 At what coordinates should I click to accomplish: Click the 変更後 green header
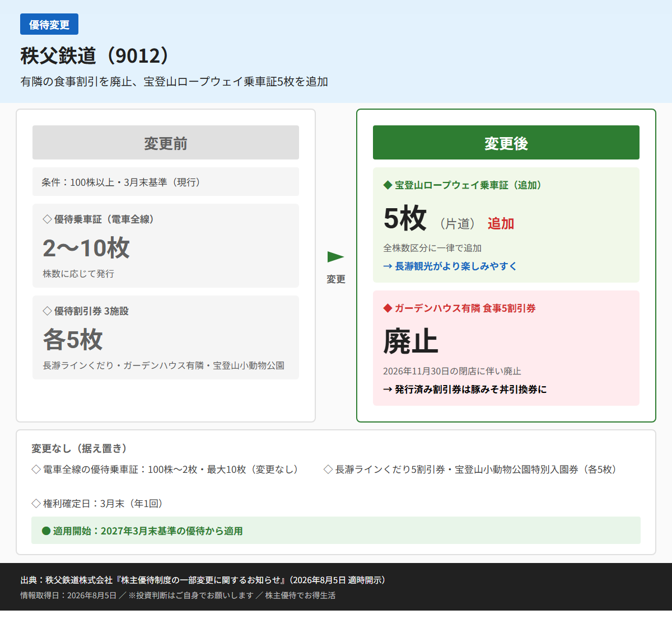[x=506, y=143]
